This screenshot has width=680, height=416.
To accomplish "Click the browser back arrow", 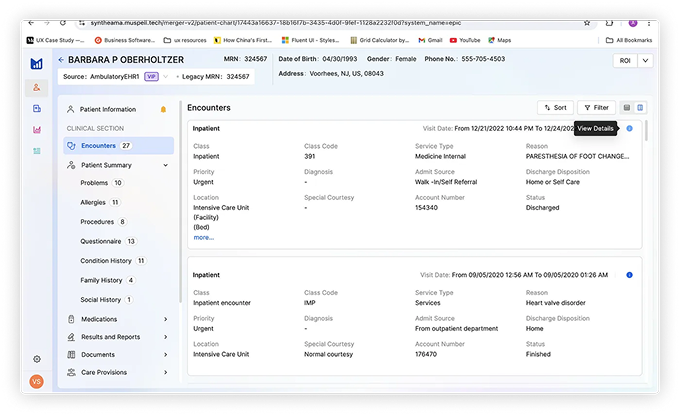I will point(31,23).
